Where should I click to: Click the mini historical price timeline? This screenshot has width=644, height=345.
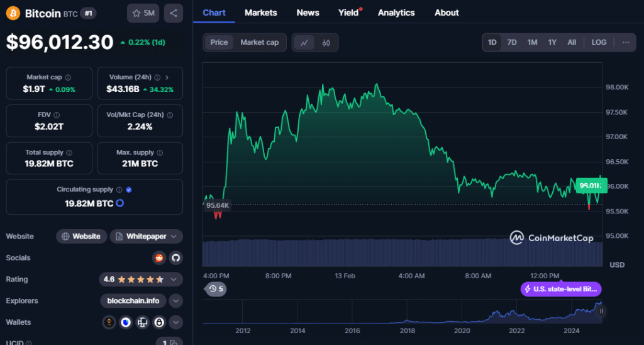click(402, 312)
